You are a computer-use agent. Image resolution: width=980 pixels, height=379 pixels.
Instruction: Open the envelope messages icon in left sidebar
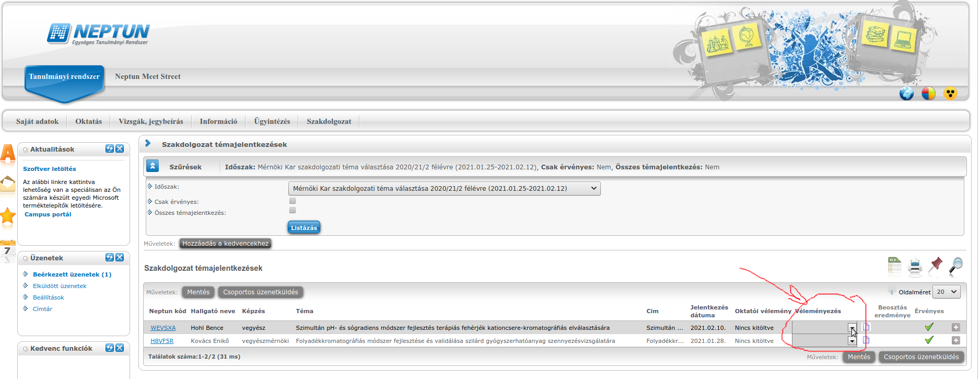click(x=7, y=185)
